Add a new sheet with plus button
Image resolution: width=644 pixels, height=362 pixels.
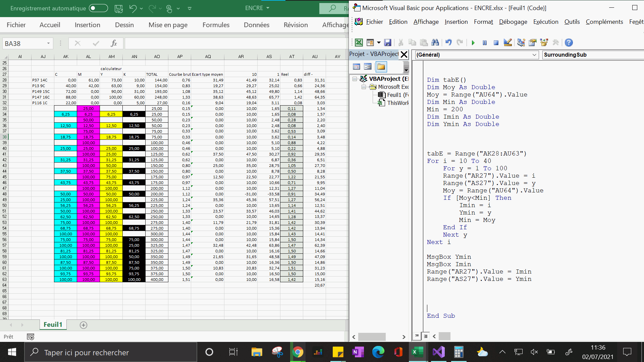(x=84, y=325)
